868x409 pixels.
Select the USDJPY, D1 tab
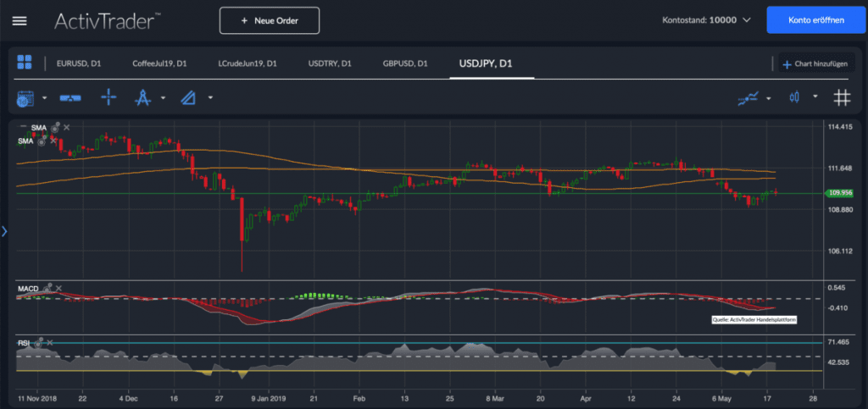(x=486, y=64)
